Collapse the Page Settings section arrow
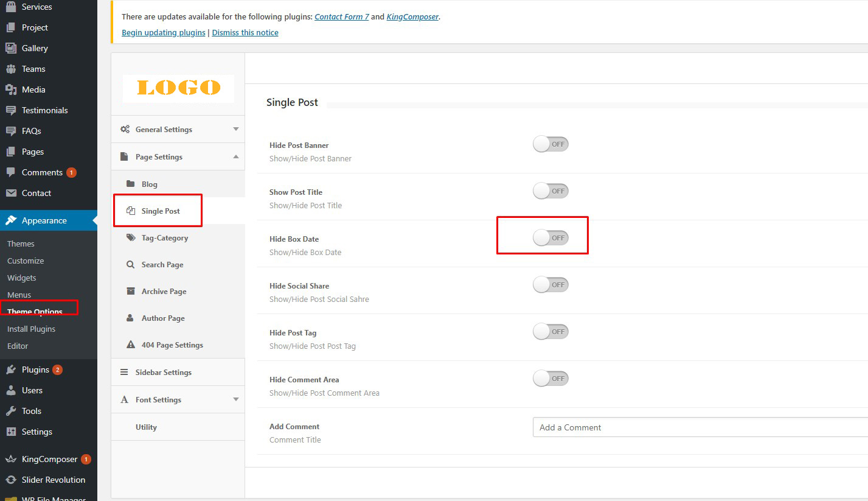Viewport: 868px width, 501px height. coord(236,157)
